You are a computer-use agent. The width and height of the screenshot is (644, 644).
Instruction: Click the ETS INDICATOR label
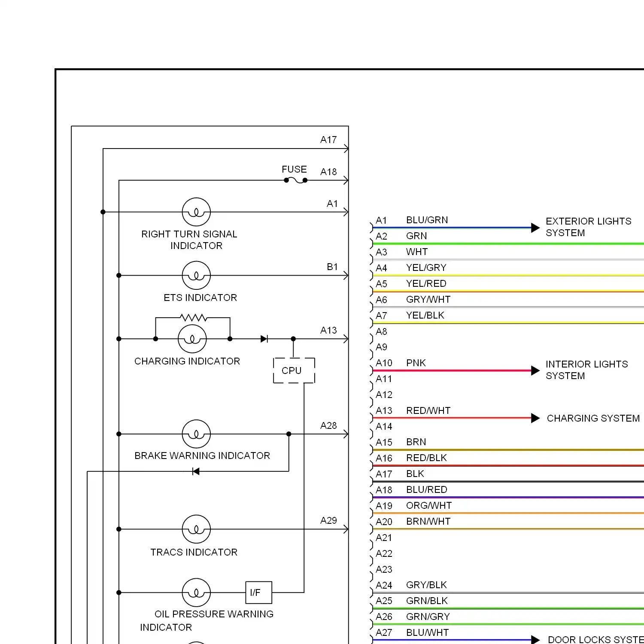tap(200, 298)
